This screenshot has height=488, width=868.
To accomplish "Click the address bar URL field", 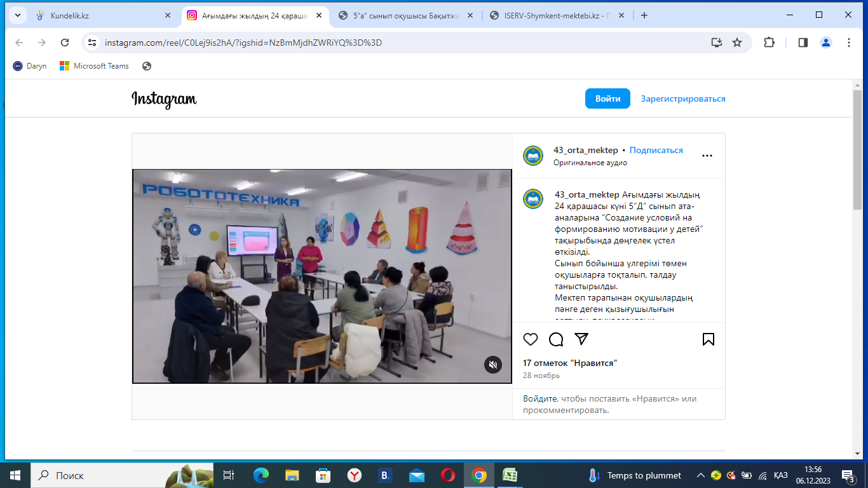I will [x=381, y=43].
